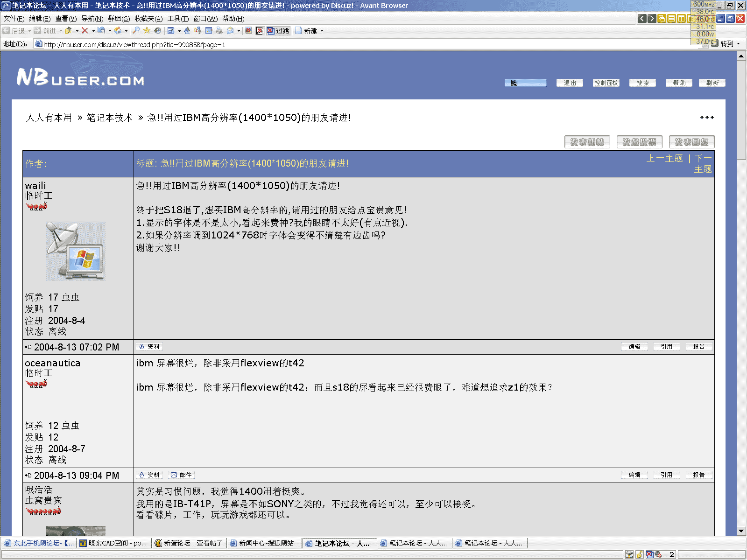Click the 控制面板 control panel button
747x560 pixels.
click(606, 83)
